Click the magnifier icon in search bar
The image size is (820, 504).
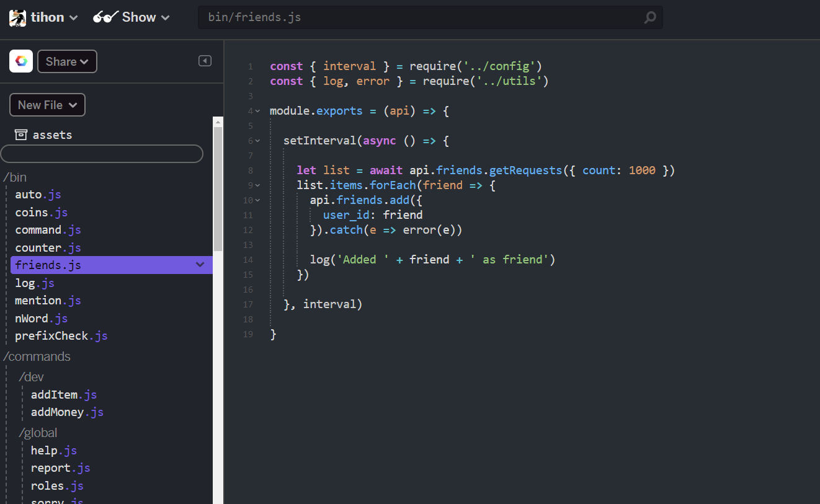[x=649, y=17]
